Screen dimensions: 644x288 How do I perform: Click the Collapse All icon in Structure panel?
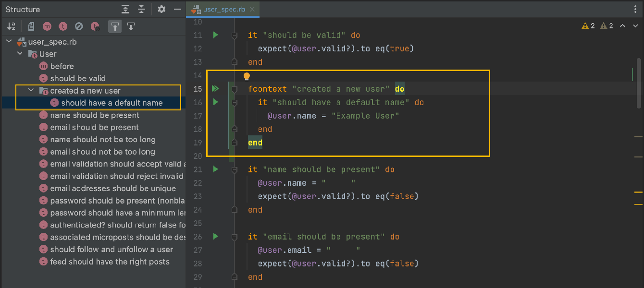(141, 9)
